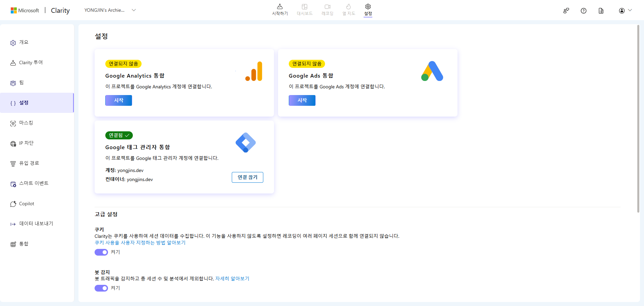
Task: Click the share/invite people icon in header
Action: (x=566, y=11)
